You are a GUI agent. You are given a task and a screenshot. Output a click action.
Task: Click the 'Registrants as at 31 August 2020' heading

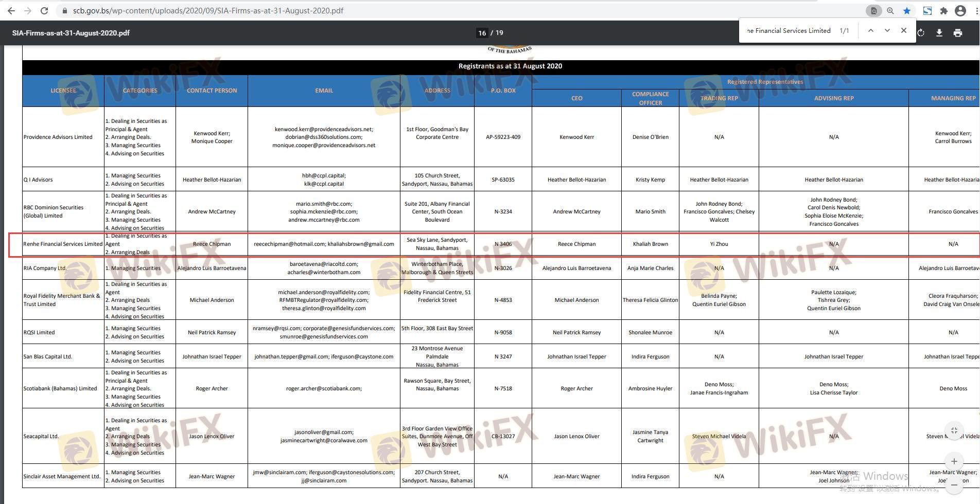click(x=510, y=66)
